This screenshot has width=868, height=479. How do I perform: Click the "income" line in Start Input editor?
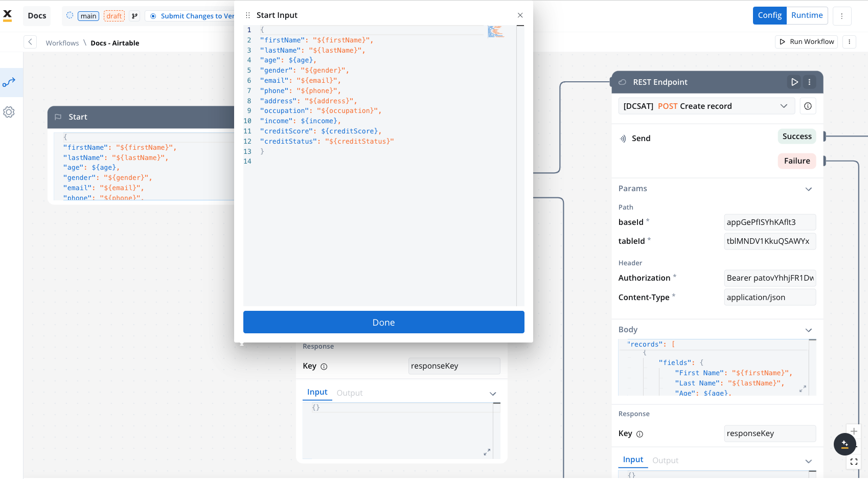coord(301,121)
